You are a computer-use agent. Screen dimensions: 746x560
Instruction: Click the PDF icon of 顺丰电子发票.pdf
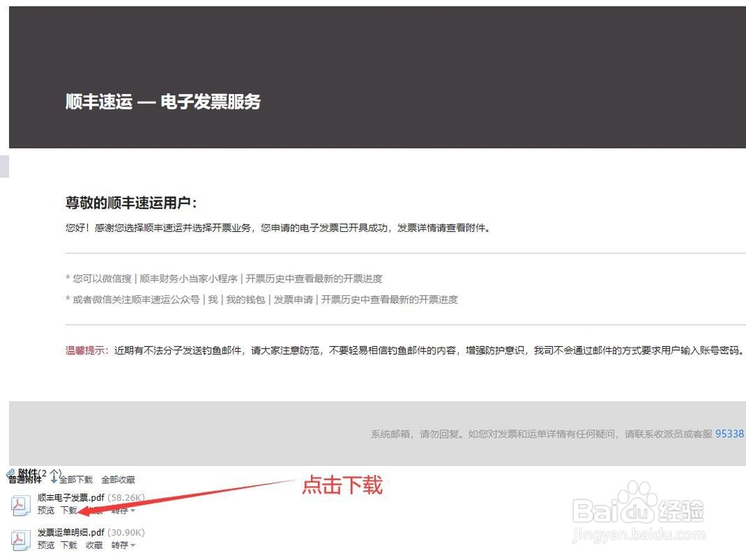point(20,505)
